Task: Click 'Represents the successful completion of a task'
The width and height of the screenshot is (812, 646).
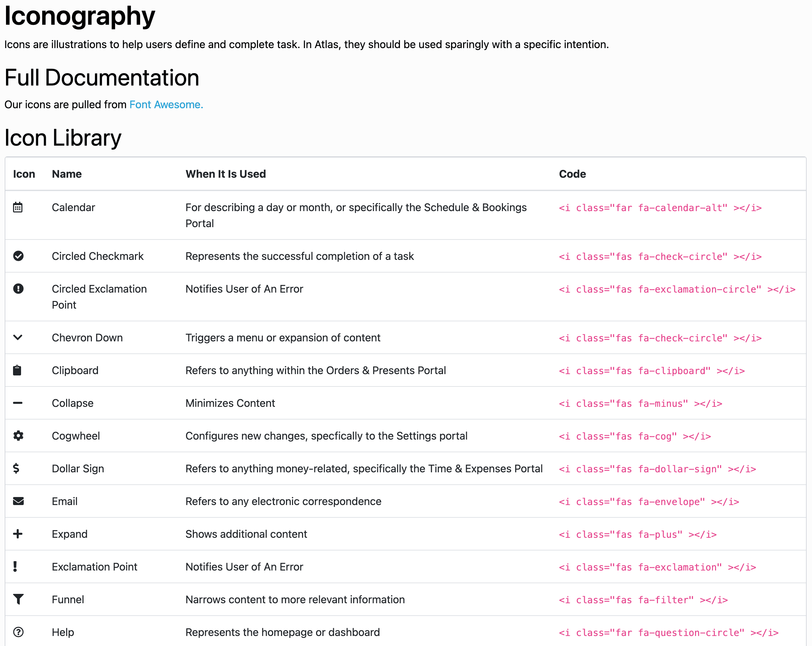Action: pyautogui.click(x=300, y=257)
